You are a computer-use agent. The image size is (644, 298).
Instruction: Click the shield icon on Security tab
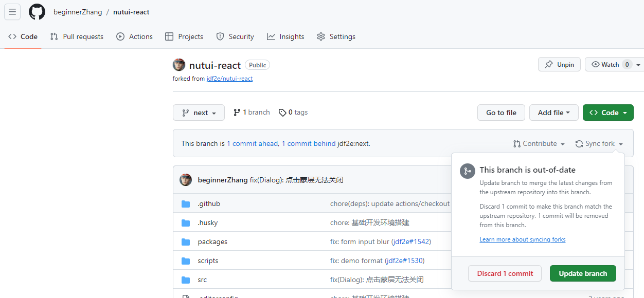pos(220,36)
